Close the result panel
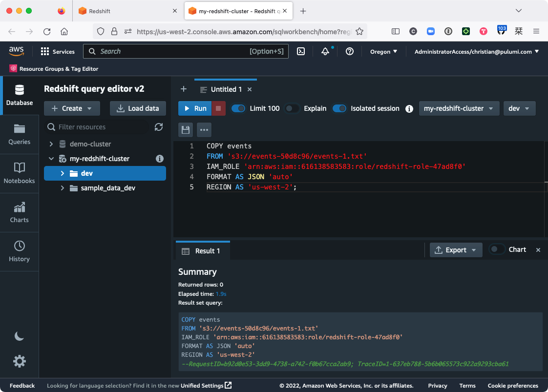The height and width of the screenshot is (392, 548). (x=538, y=250)
